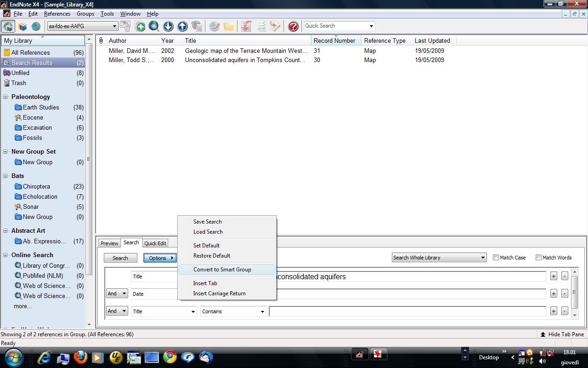Open Google Chrome from taskbar

pyautogui.click(x=170, y=357)
